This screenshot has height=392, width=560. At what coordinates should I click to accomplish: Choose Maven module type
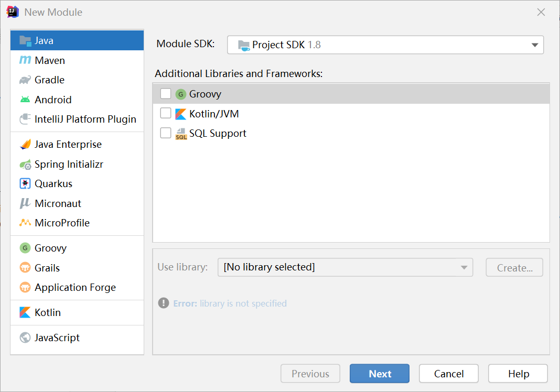click(x=77, y=60)
